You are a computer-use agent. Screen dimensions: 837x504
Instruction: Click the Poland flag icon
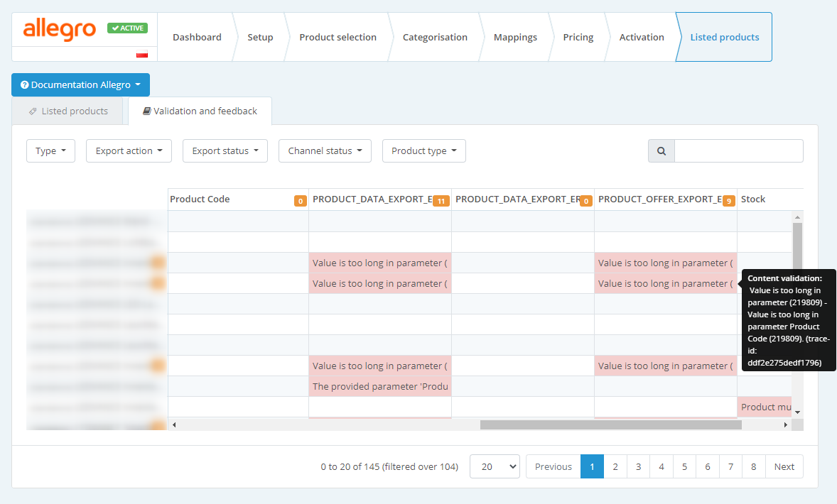click(x=141, y=55)
